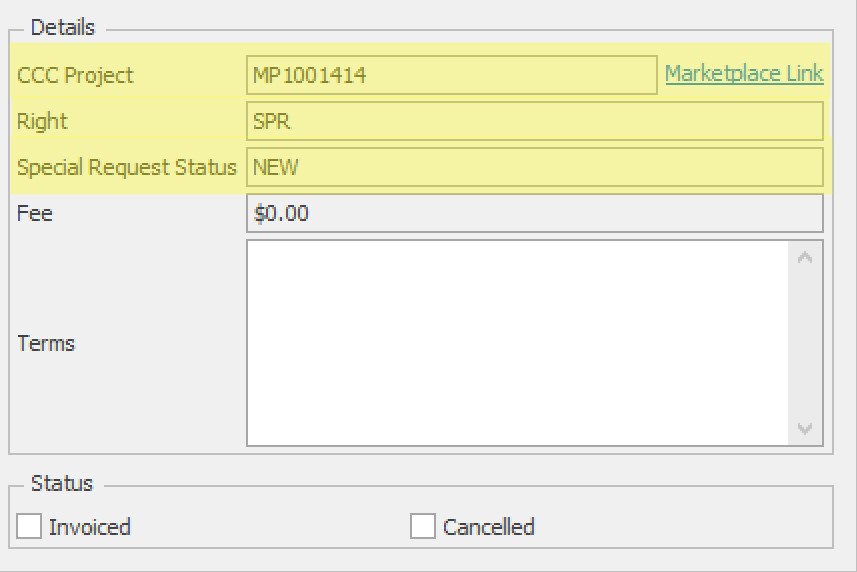This screenshot has width=857, height=572.
Task: Click the "CCC Project" label
Action: click(75, 75)
